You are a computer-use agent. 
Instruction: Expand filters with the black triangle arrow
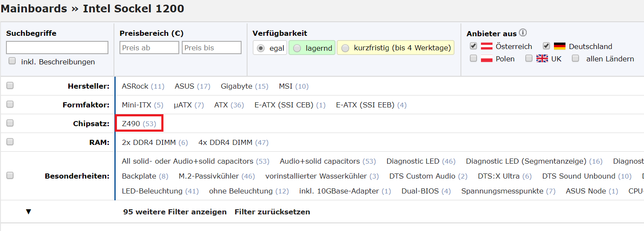(29, 212)
